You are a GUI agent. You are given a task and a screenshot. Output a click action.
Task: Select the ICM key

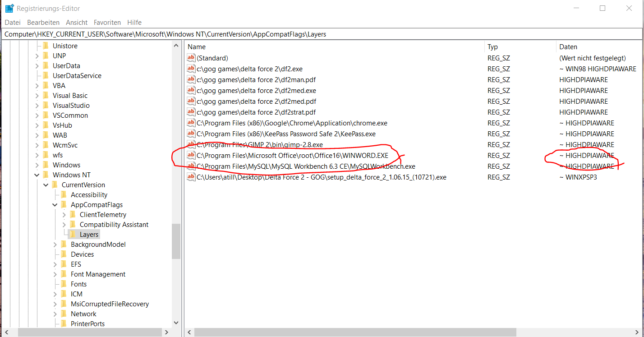point(77,294)
